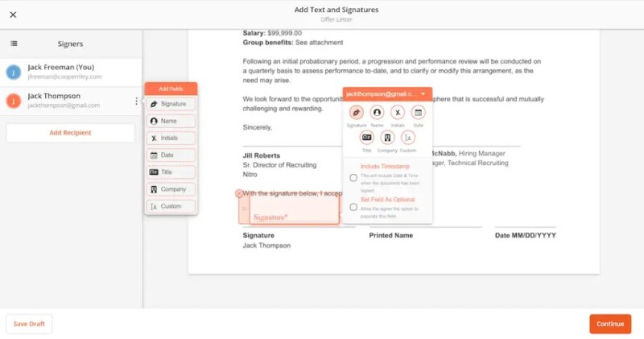644x339 pixels.
Task: Remove the signature field with the X icon
Action: pyautogui.click(x=239, y=193)
